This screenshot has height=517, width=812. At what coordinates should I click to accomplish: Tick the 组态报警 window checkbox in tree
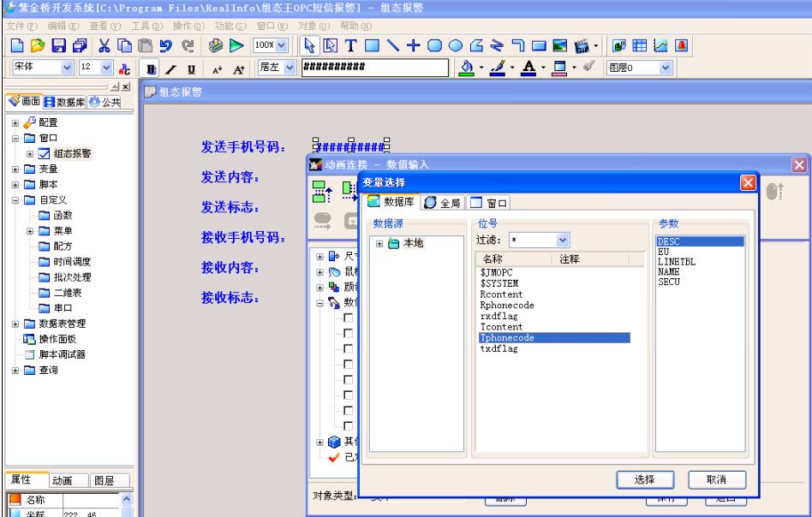click(45, 154)
